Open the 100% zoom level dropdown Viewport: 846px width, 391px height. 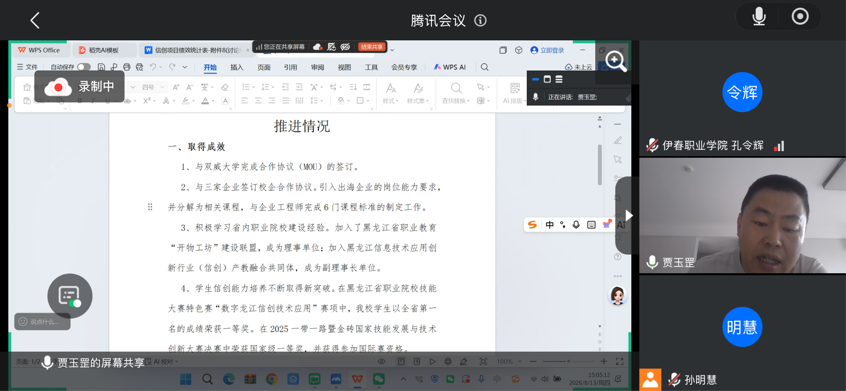pyautogui.click(x=508, y=361)
